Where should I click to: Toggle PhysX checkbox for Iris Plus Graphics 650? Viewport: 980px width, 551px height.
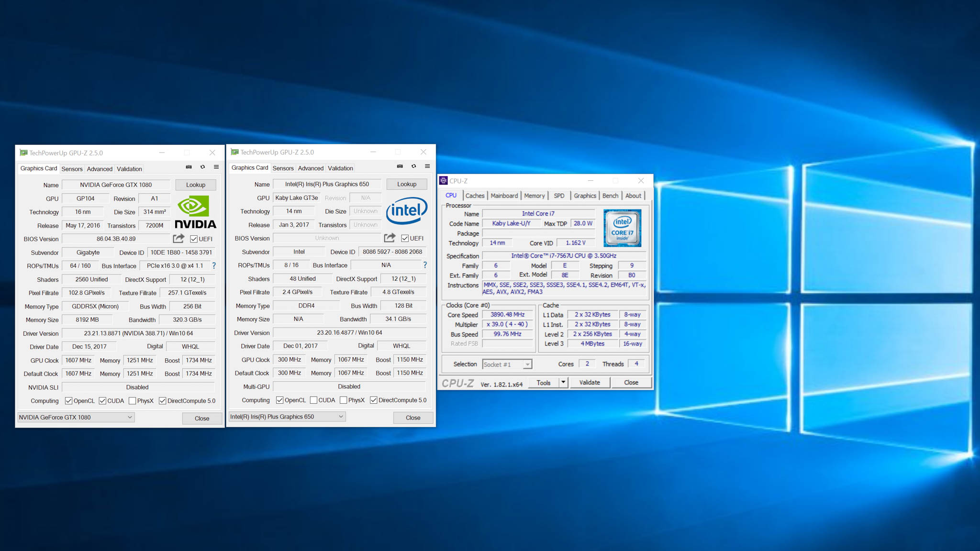pos(344,400)
